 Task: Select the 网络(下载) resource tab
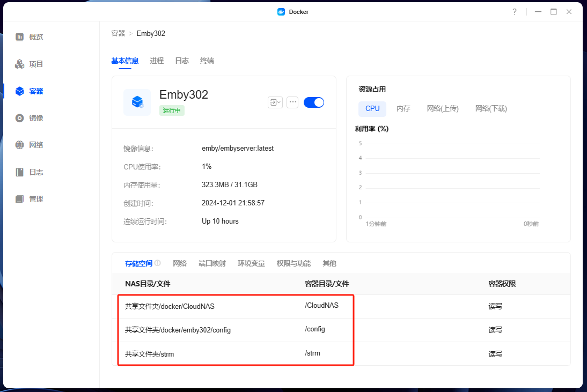(491, 108)
